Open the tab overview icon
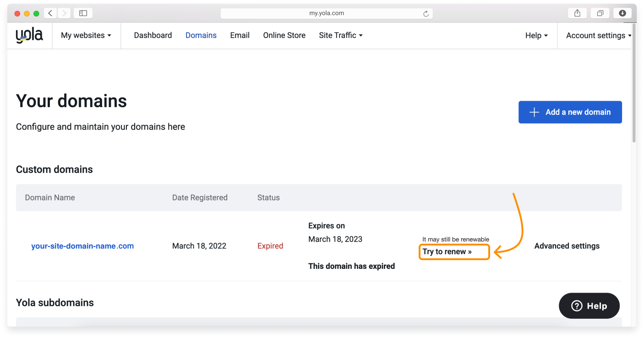 [600, 13]
